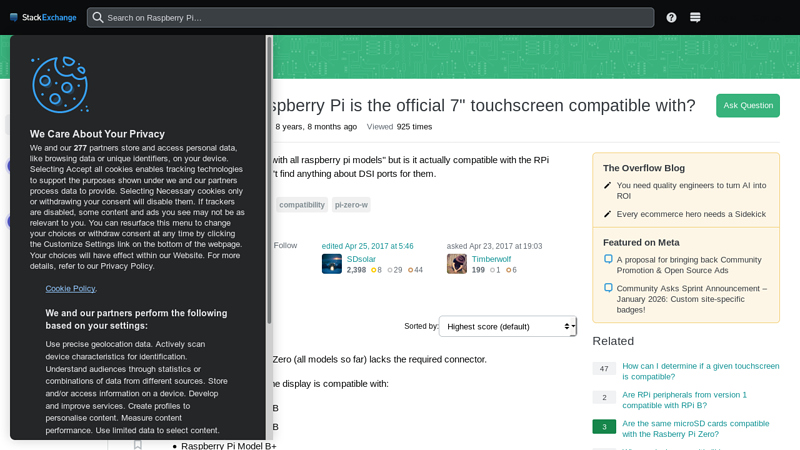Open the help center question-mark icon
Viewport: 800px width, 450px height.
[x=671, y=17]
